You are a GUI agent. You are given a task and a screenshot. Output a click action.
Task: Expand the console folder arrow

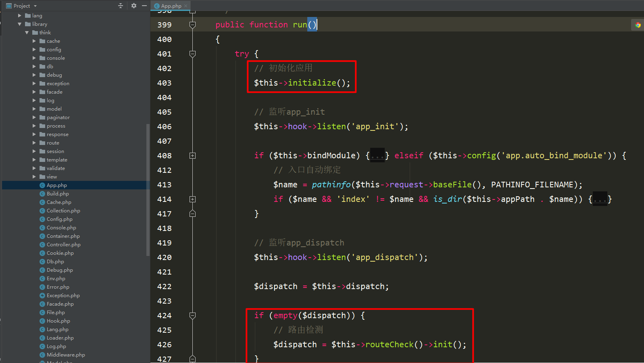tap(34, 58)
